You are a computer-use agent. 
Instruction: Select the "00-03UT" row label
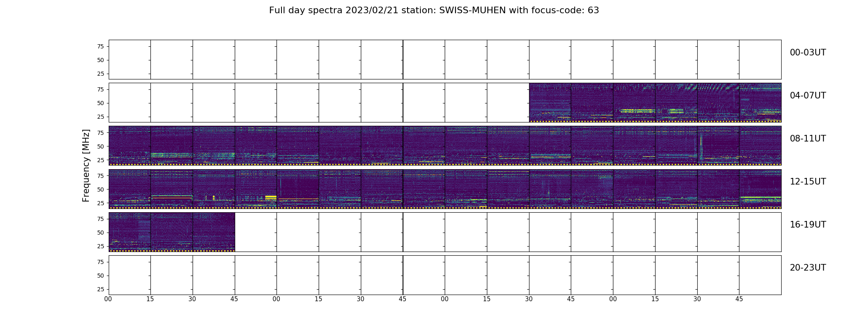tap(808, 53)
